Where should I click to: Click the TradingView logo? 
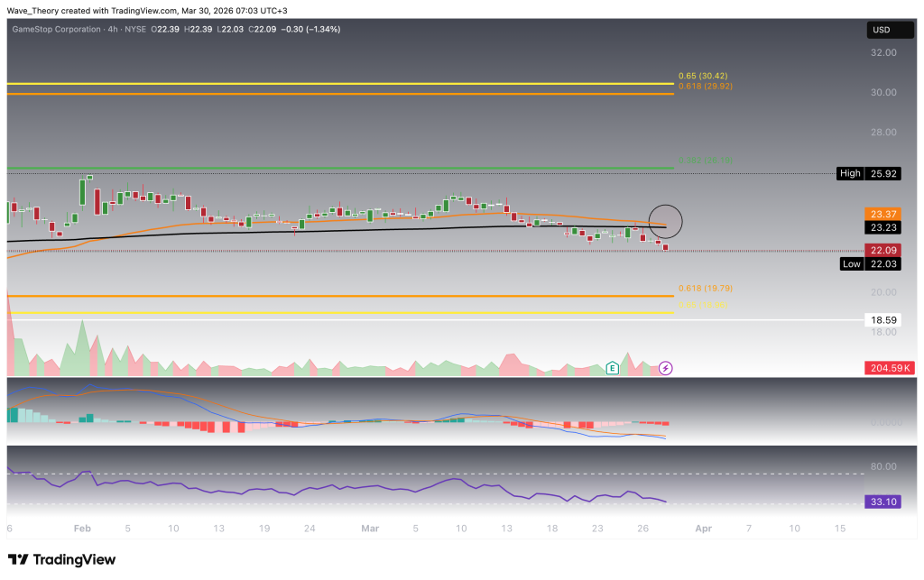62,560
